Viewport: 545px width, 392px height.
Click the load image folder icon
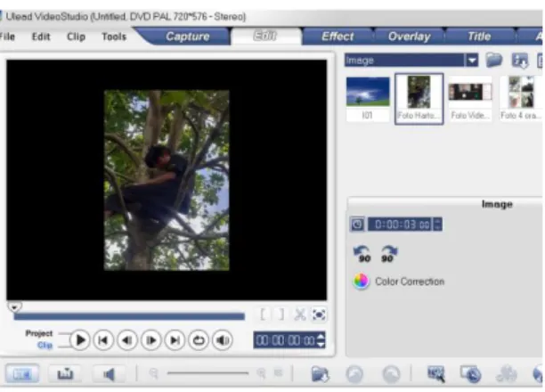[x=494, y=61]
